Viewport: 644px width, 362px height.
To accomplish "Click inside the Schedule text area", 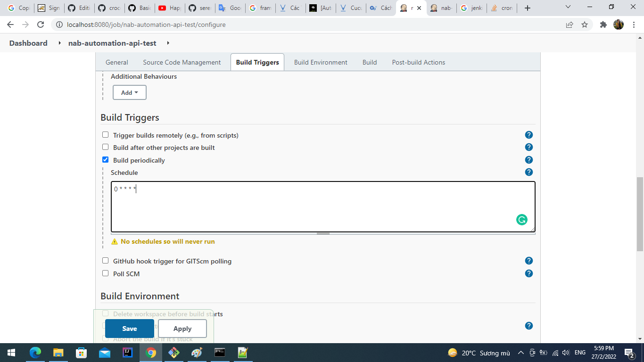I will tap(323, 206).
